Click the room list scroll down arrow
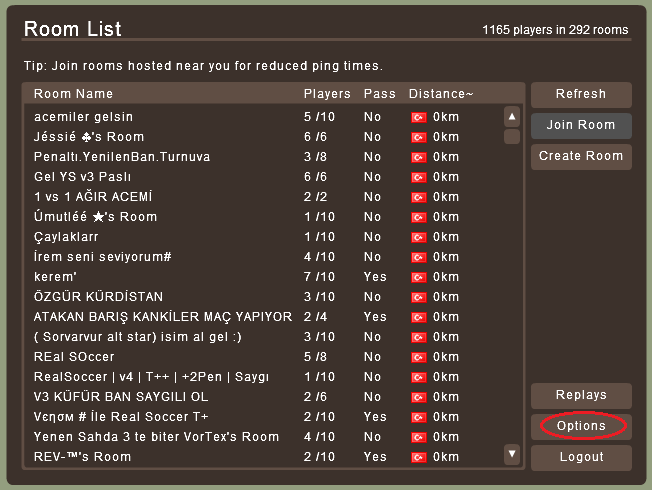The width and height of the screenshot is (652, 490). coord(512,454)
